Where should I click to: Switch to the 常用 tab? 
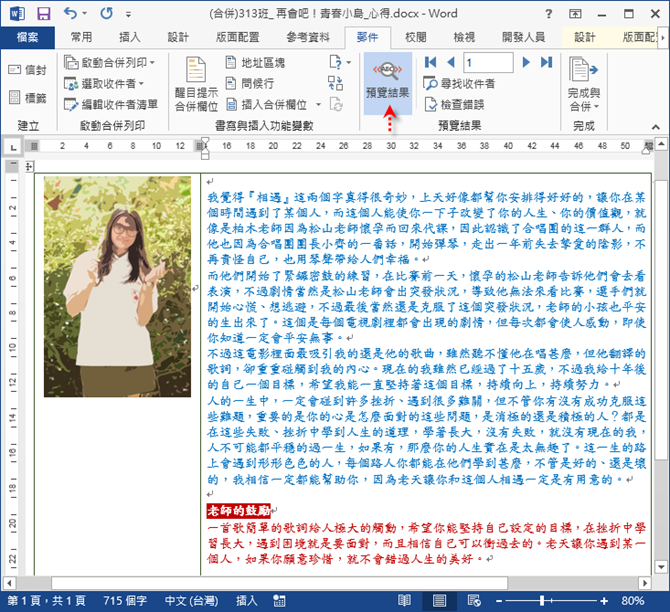81,38
